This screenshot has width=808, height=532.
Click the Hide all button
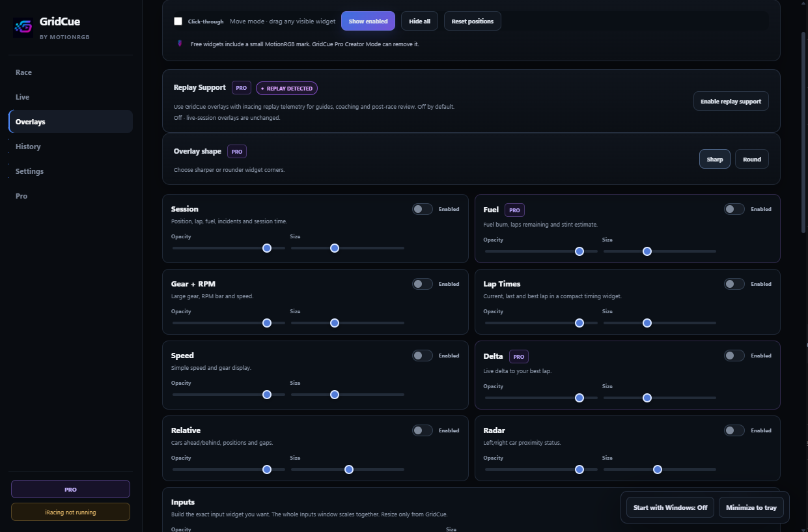pyautogui.click(x=419, y=21)
